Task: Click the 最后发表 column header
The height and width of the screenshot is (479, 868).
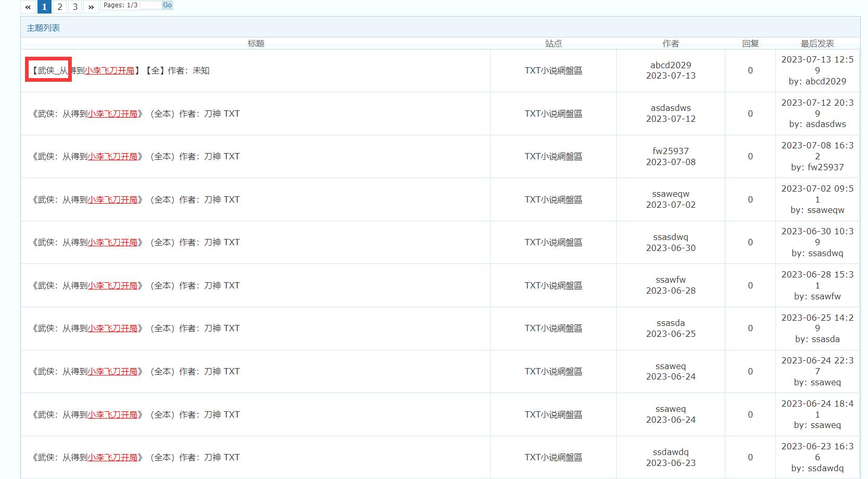Action: click(817, 44)
